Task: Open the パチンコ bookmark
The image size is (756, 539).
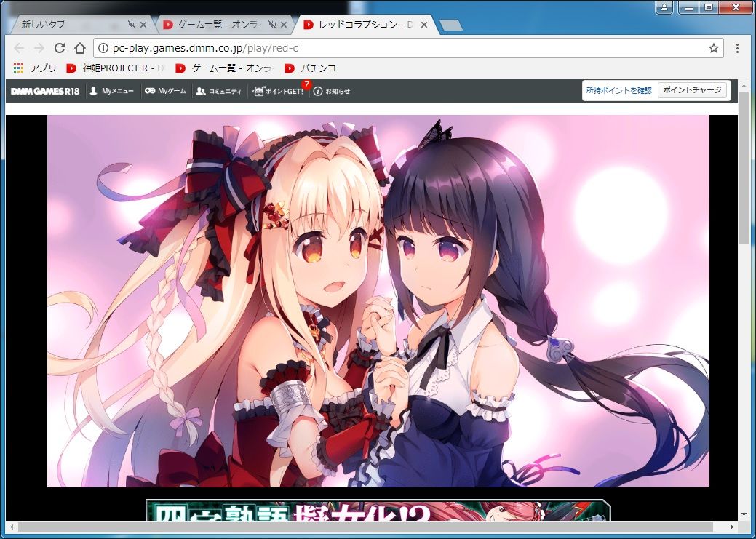Action: tap(310, 68)
